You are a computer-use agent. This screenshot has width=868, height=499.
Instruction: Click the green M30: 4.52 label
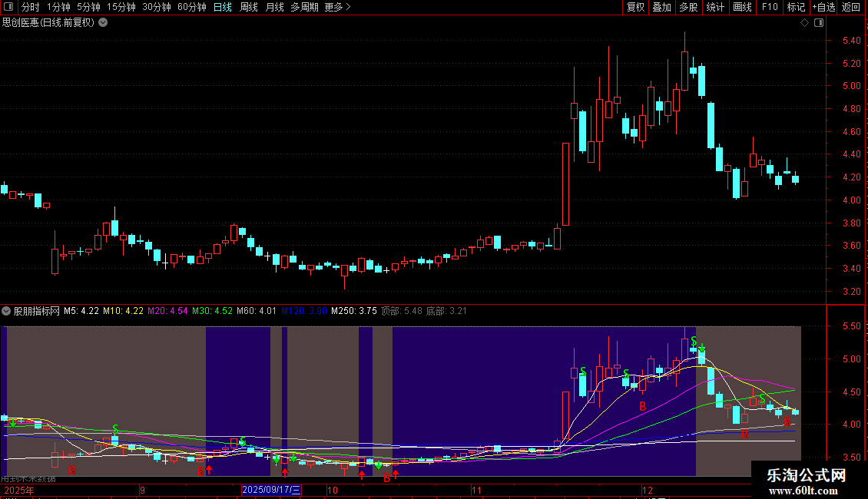[x=212, y=311]
